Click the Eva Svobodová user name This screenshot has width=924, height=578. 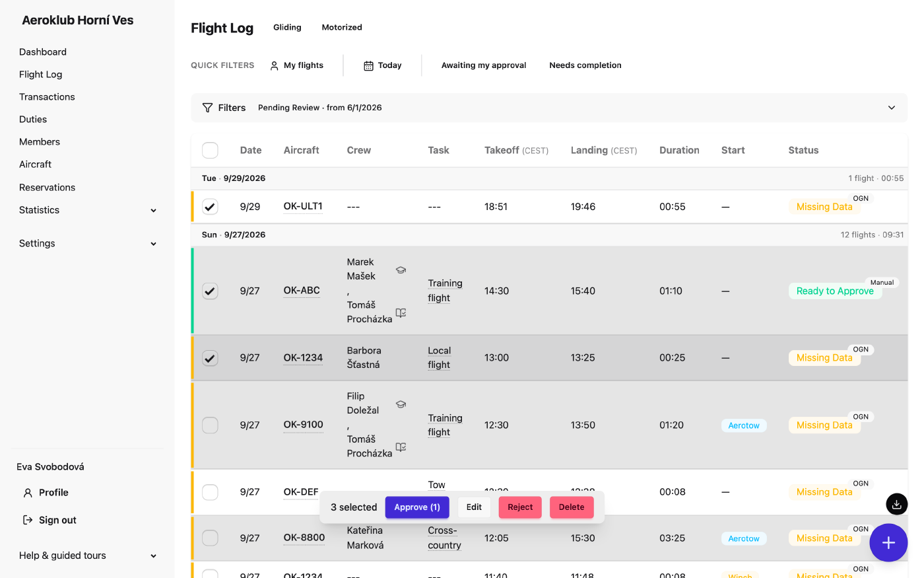click(x=50, y=467)
